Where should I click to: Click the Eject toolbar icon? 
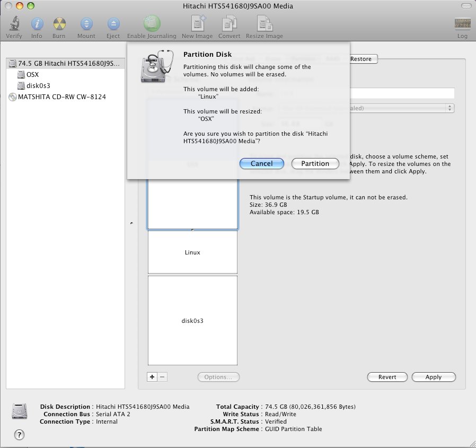click(x=113, y=24)
